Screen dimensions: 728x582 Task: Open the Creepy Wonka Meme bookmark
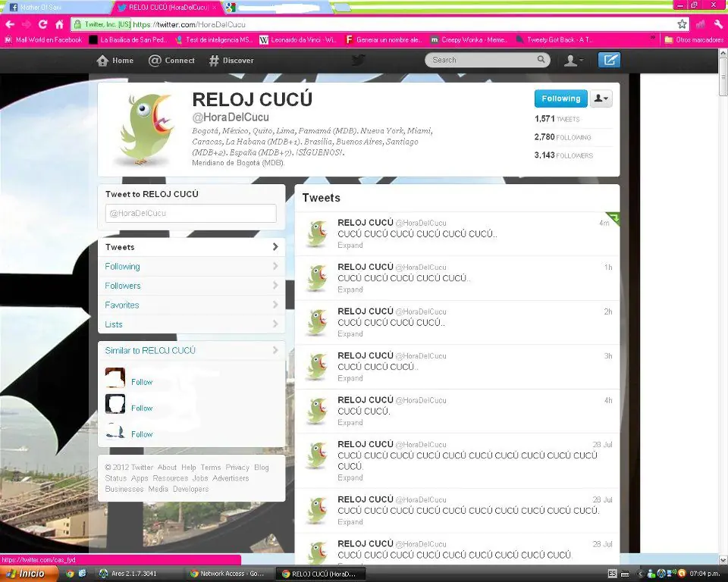469,40
